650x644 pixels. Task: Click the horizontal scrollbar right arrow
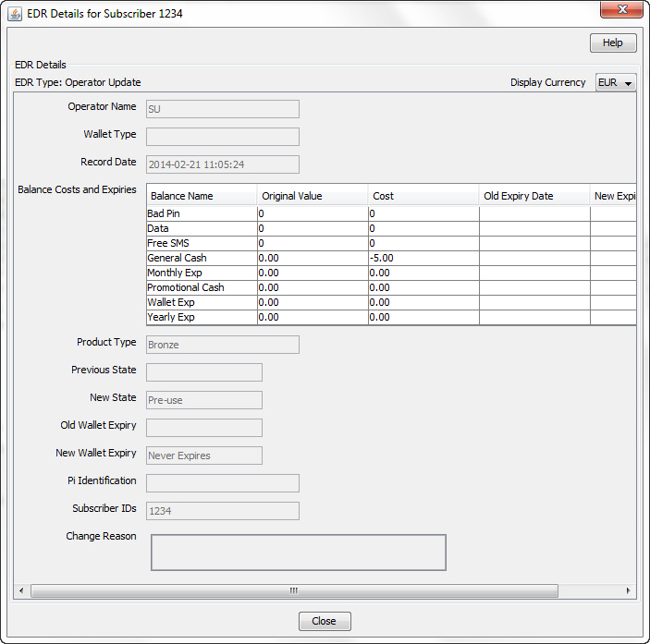point(629,590)
